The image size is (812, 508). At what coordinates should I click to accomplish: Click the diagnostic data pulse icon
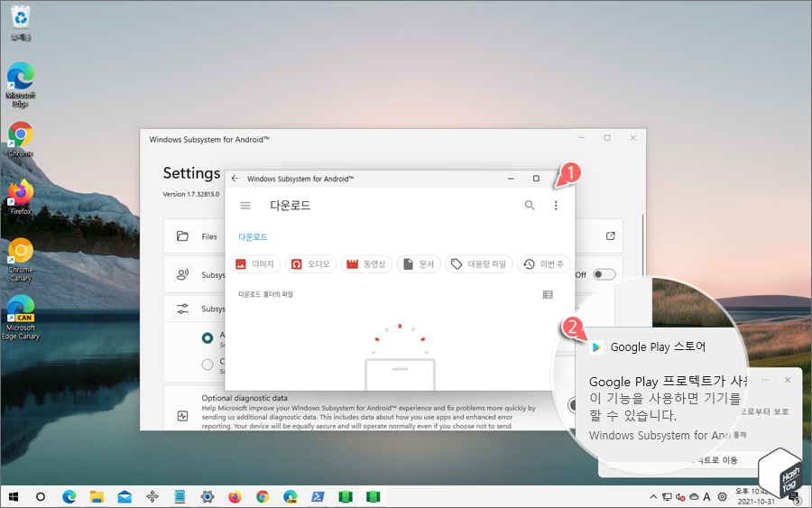tap(182, 416)
